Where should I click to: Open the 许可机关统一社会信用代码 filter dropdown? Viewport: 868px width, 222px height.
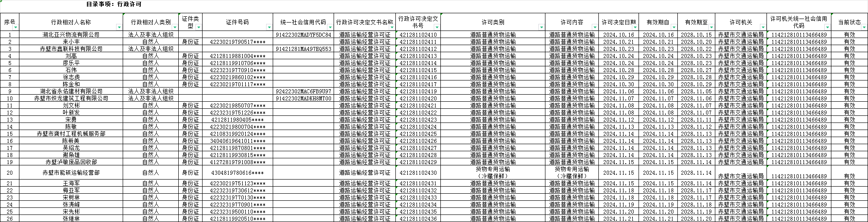pyautogui.click(x=827, y=27)
